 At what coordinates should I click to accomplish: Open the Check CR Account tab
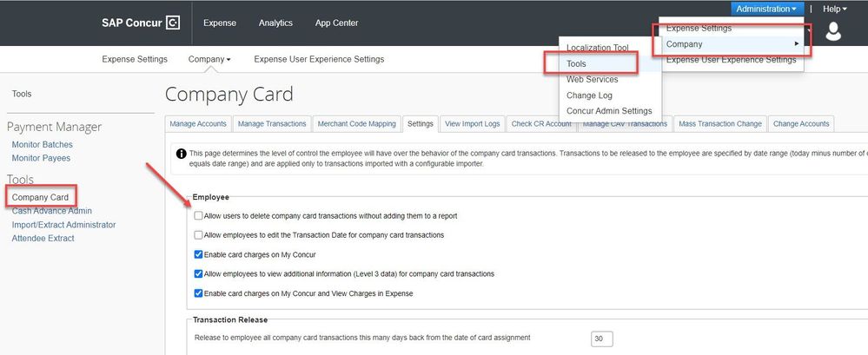(540, 124)
